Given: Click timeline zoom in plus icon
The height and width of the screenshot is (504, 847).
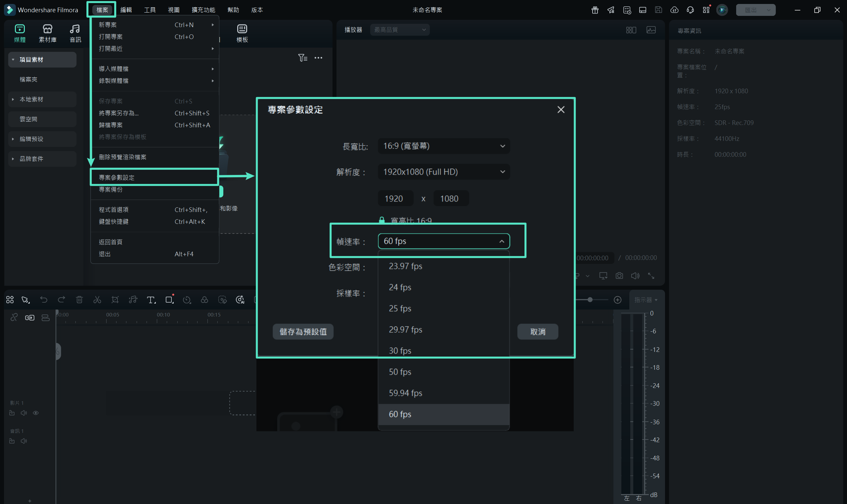Looking at the screenshot, I should click(x=617, y=300).
